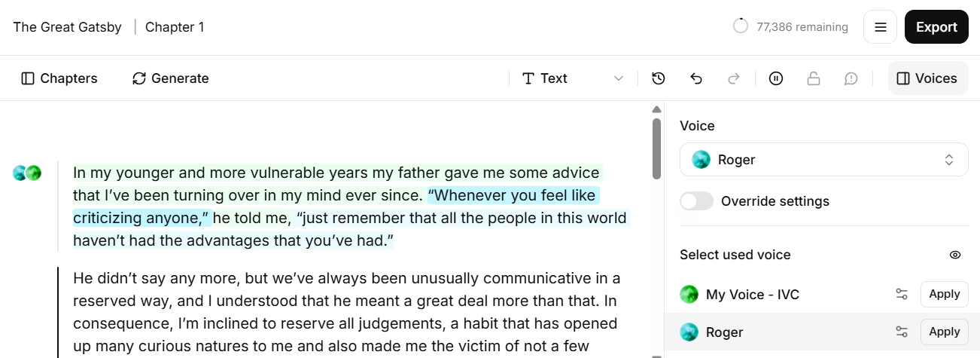Open settings sliders for Roger voice
The height and width of the screenshot is (358, 980).
point(902,332)
